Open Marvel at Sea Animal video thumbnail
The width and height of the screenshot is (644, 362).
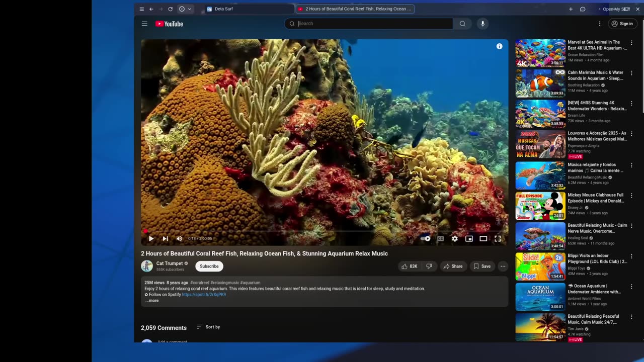[540, 53]
